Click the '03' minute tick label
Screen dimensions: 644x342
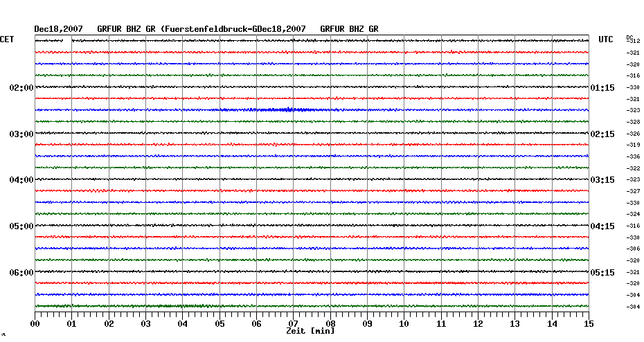[146, 323]
